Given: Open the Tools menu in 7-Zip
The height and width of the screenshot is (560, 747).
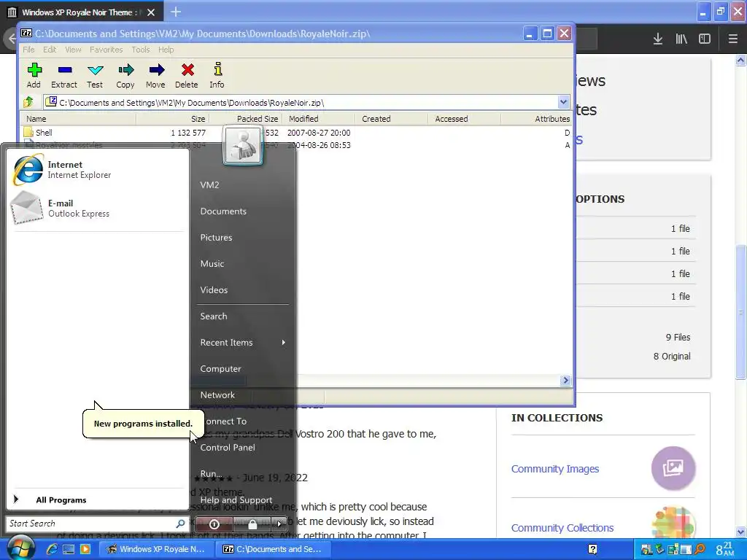Looking at the screenshot, I should tap(141, 50).
